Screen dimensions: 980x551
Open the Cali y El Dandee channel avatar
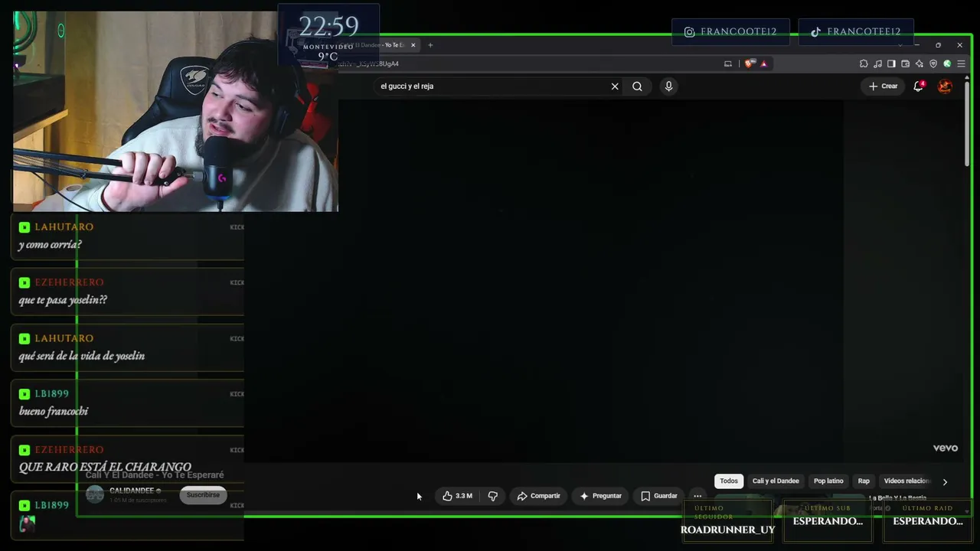click(x=95, y=494)
